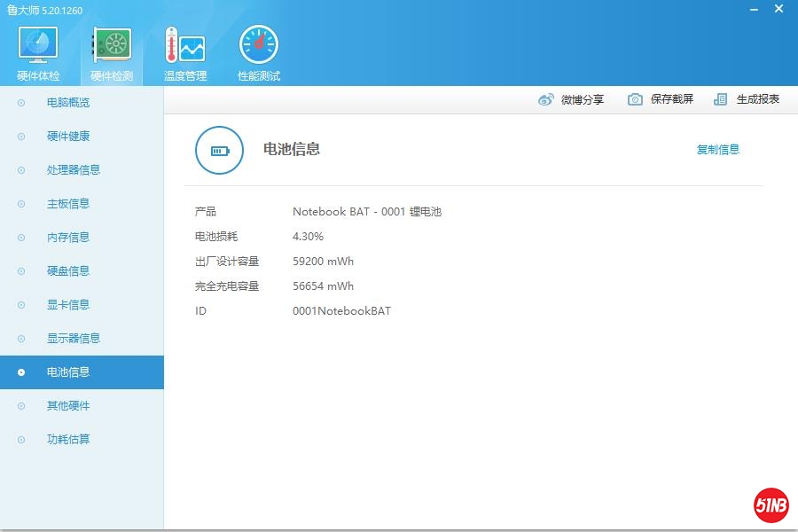View 显卡信息 sidebar entry
Screen dimensions: 798x532
tap(68, 305)
